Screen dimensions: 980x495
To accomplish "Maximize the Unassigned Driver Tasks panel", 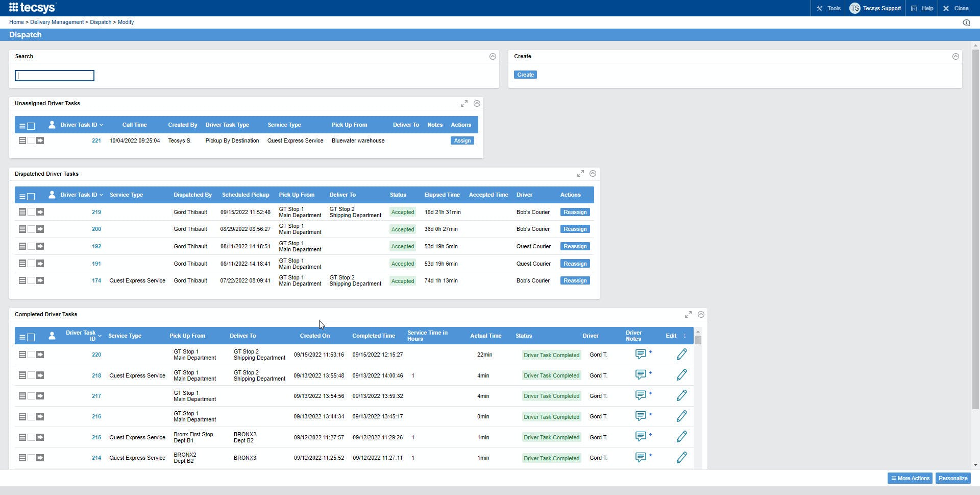I will 464,104.
